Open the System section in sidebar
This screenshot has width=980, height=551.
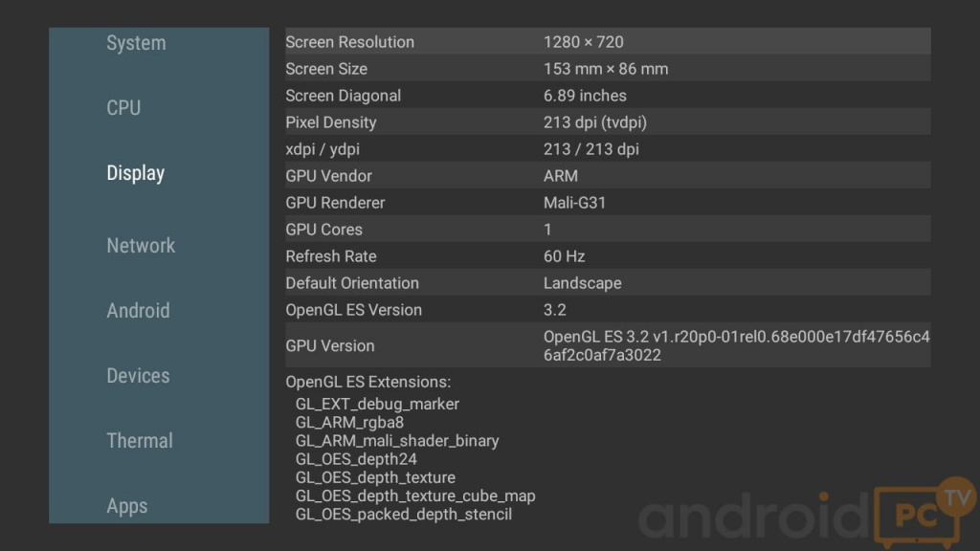[136, 43]
